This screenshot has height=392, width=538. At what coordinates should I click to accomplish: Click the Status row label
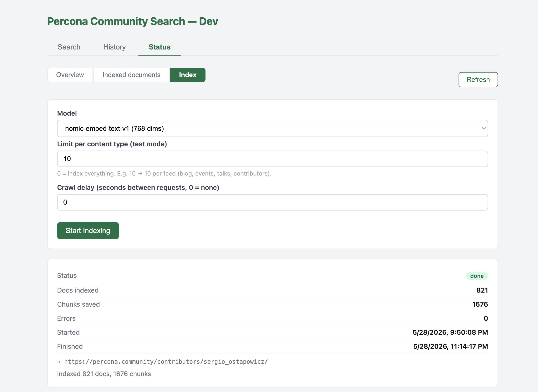[x=67, y=275]
